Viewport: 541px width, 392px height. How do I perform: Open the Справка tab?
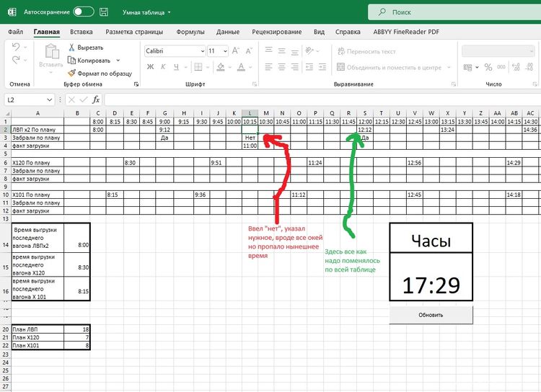click(x=348, y=32)
